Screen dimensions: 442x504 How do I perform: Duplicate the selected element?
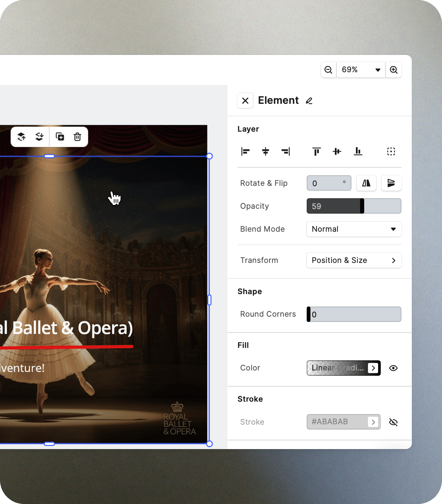(60, 137)
